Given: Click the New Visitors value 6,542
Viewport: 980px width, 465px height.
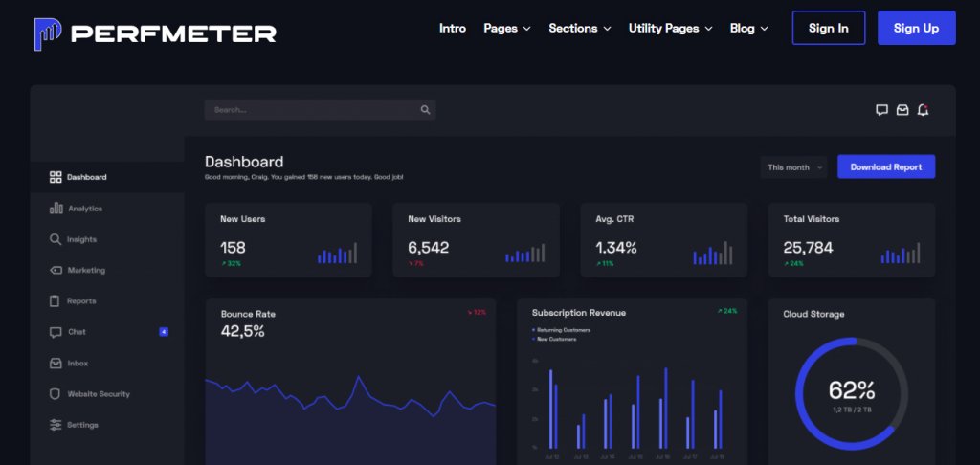Looking at the screenshot, I should (x=428, y=248).
